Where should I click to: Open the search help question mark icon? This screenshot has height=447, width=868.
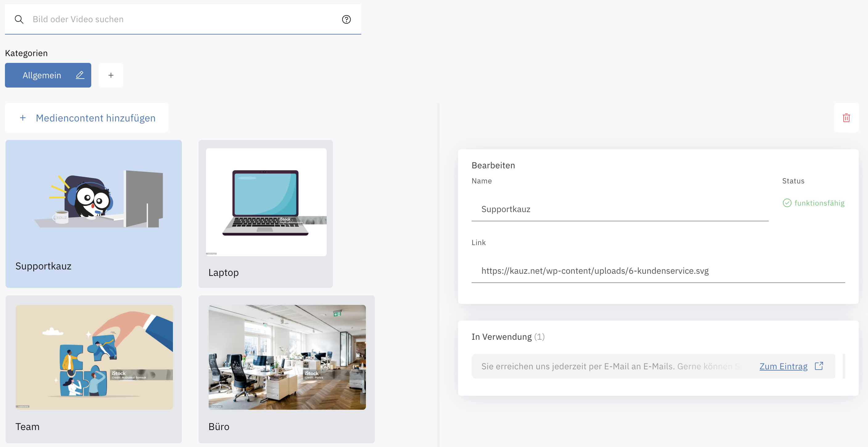pyautogui.click(x=346, y=19)
